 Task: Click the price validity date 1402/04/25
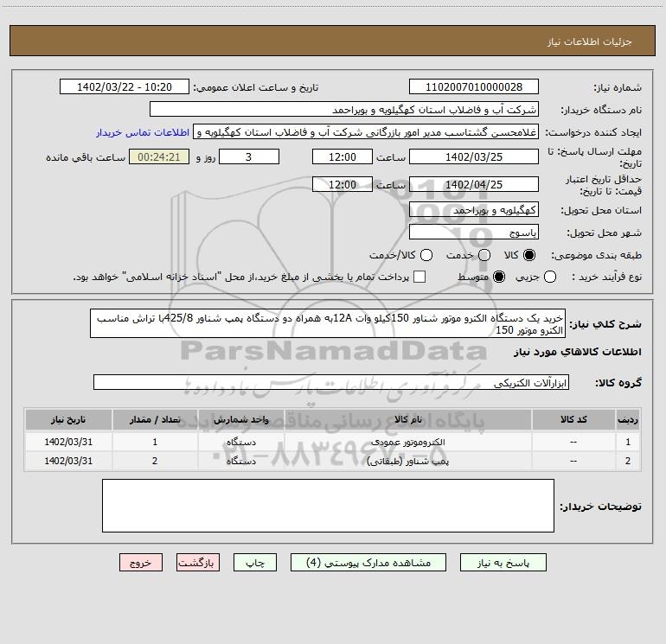474,184
